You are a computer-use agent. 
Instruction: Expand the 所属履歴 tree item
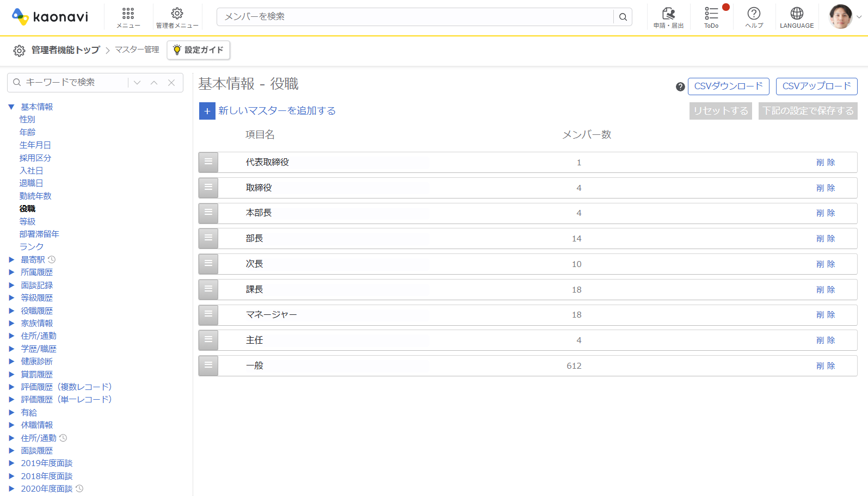pyautogui.click(x=11, y=272)
